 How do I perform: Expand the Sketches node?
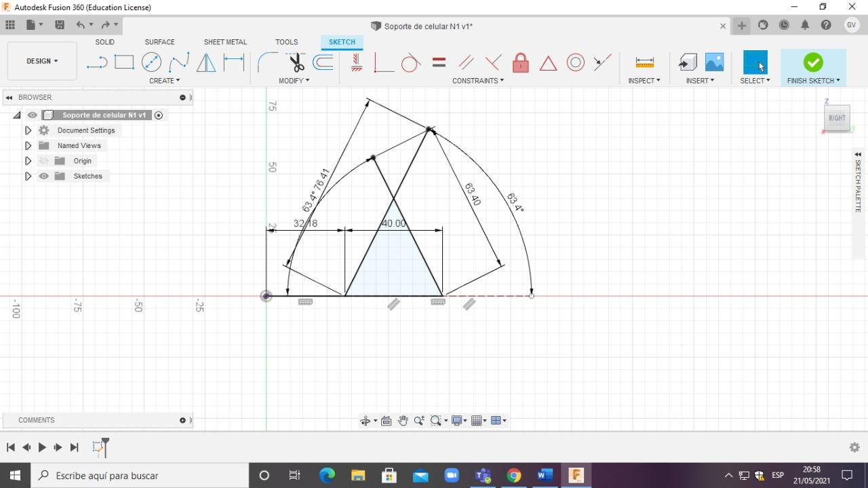[28, 176]
